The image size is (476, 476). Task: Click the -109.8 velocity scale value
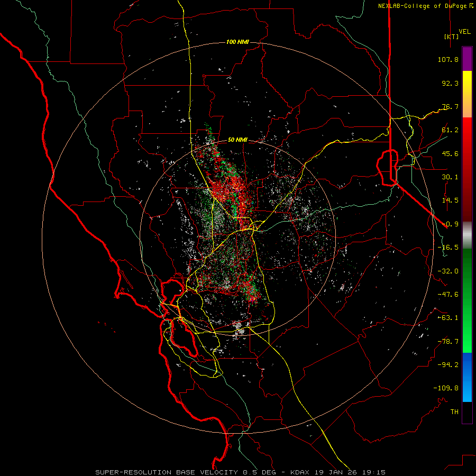[446, 388]
